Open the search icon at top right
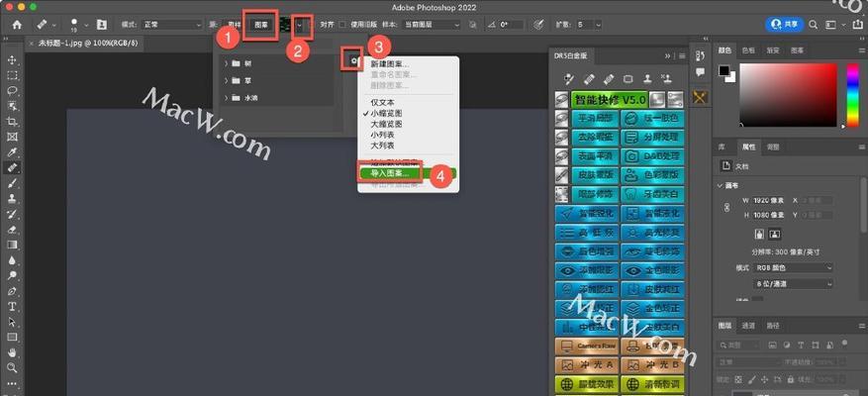The height and width of the screenshot is (396, 868). [814, 25]
